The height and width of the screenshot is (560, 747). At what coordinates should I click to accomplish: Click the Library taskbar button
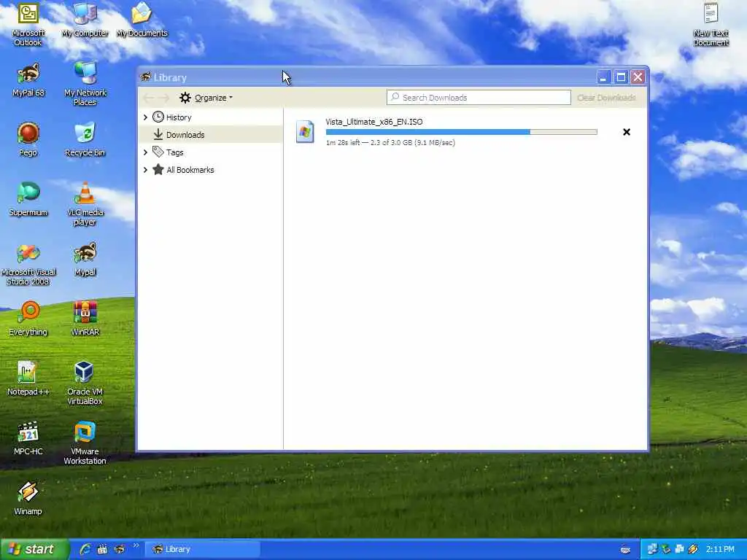(x=203, y=549)
